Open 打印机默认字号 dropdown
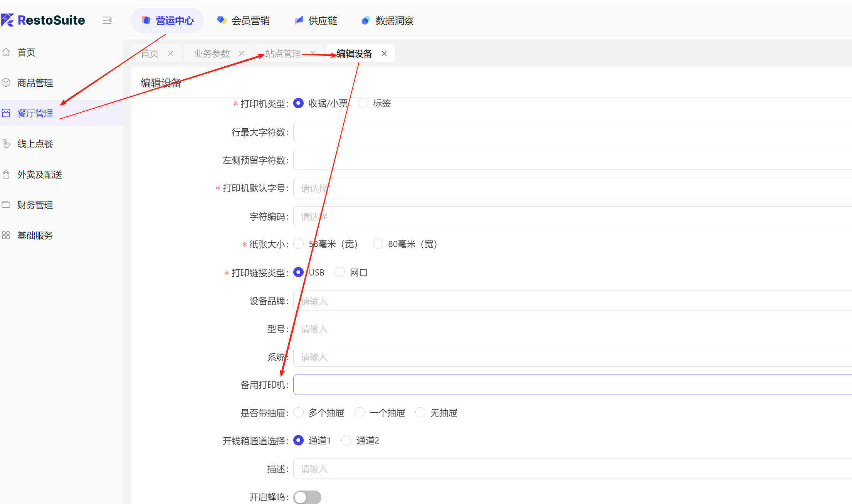This screenshot has height=504, width=852. pos(573,188)
